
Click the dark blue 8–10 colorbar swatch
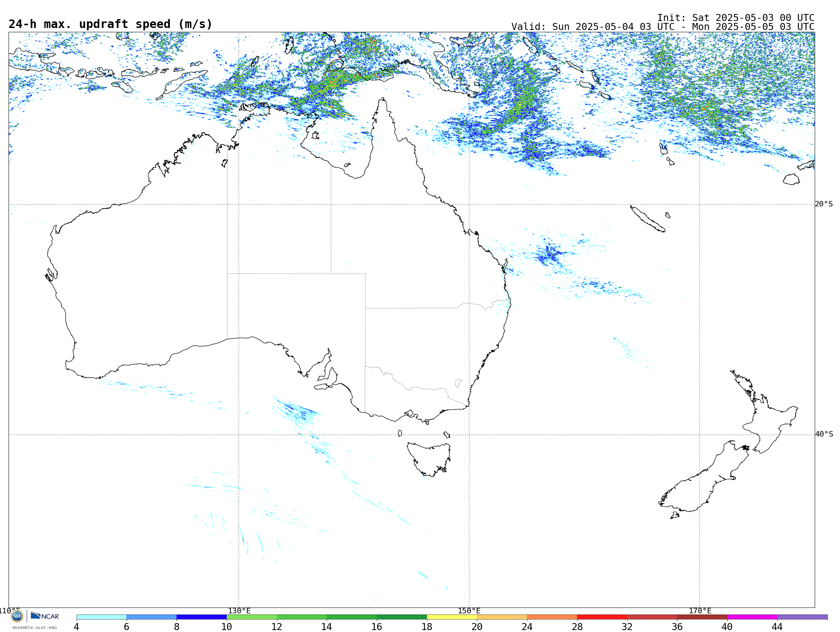coord(201,617)
